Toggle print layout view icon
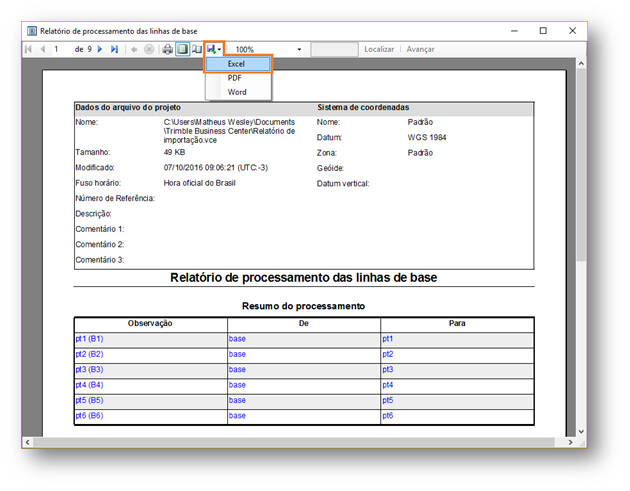This screenshot has height=491, width=630. (x=182, y=49)
